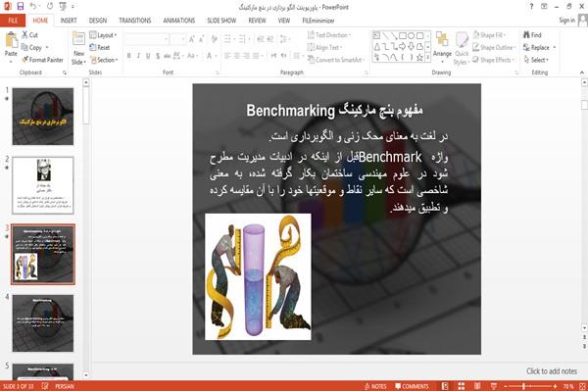This screenshot has width=588, height=391.
Task: Toggle Underline formatting
Action: point(148,56)
